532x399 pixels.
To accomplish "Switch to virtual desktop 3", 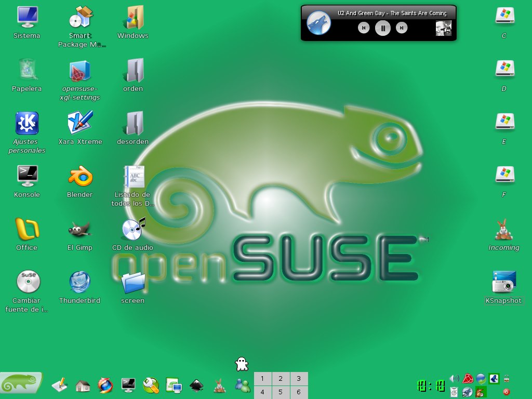I will [x=299, y=378].
